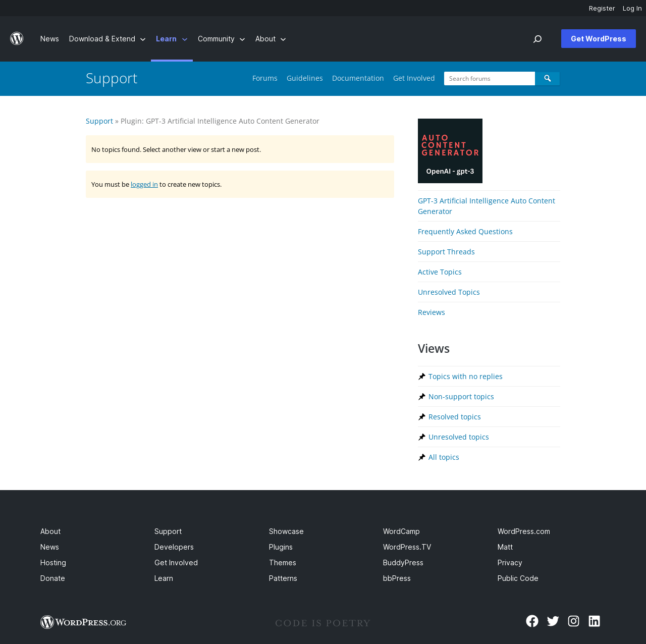Open the Guidelines section
This screenshot has width=646, height=644.
[x=305, y=78]
